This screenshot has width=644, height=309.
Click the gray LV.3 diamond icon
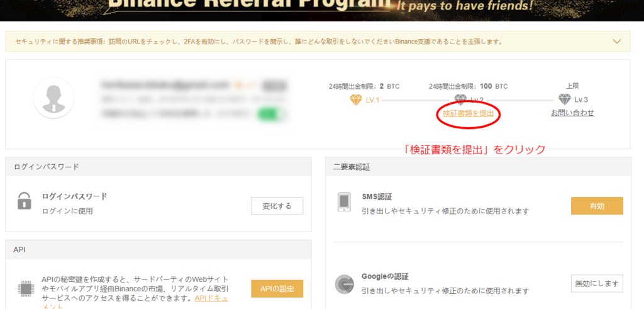[564, 99]
